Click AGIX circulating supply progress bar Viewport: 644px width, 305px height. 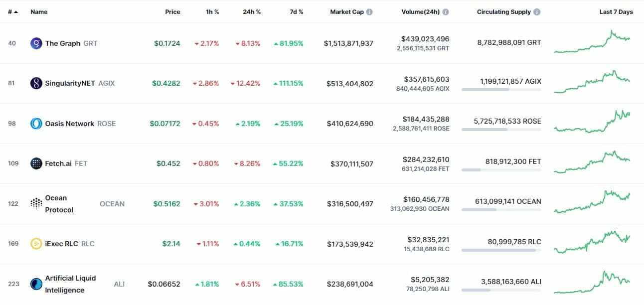pos(501,90)
